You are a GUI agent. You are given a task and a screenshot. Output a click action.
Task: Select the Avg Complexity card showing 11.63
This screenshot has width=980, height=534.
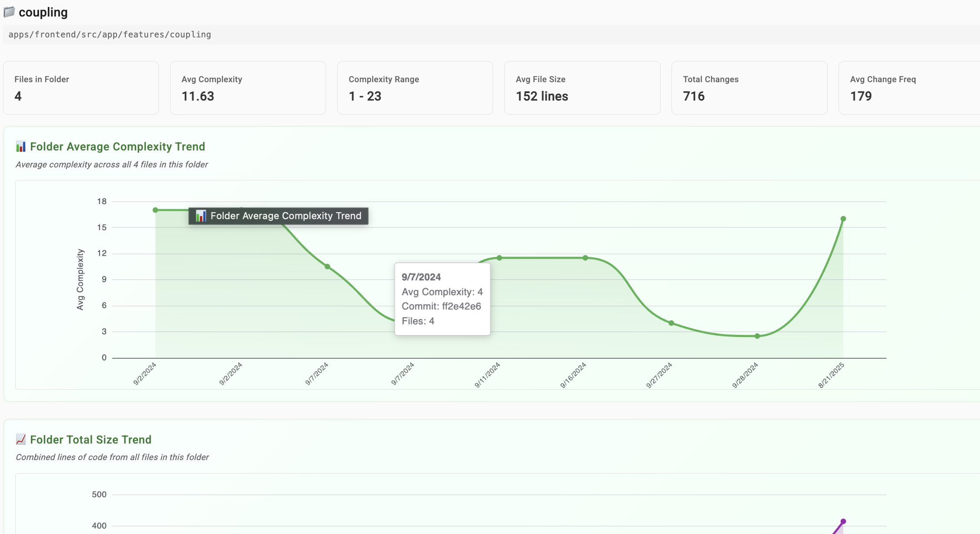[248, 88]
